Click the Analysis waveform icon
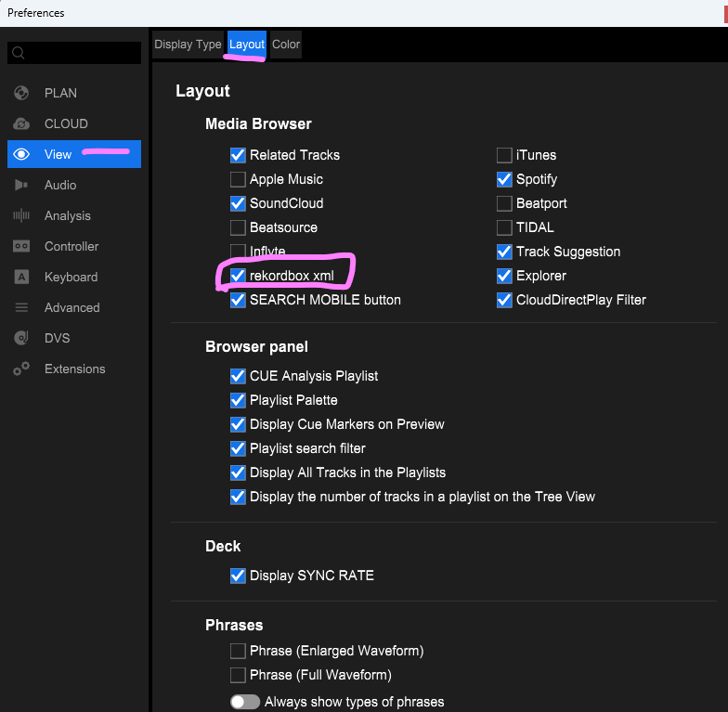The image size is (728, 712). pos(20,215)
